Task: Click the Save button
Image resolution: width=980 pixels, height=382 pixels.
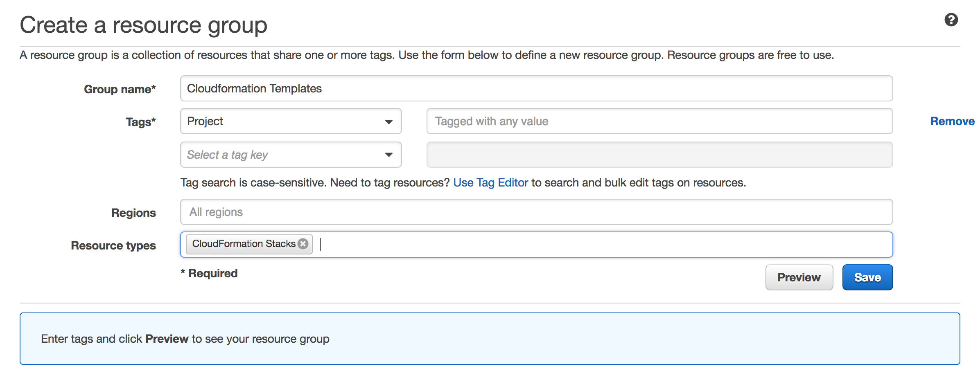Action: tap(867, 277)
